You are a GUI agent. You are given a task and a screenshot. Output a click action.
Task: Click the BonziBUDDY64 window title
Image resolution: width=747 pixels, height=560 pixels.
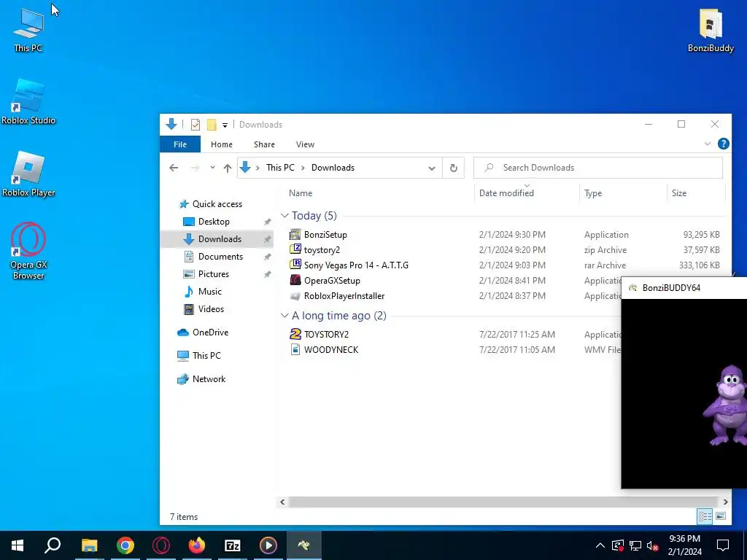pyautogui.click(x=671, y=287)
